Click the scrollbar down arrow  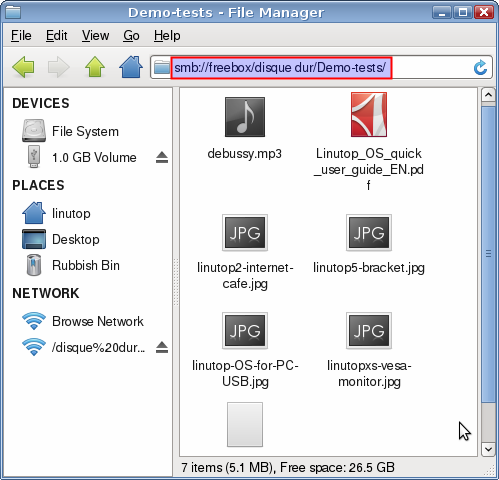coord(488,449)
